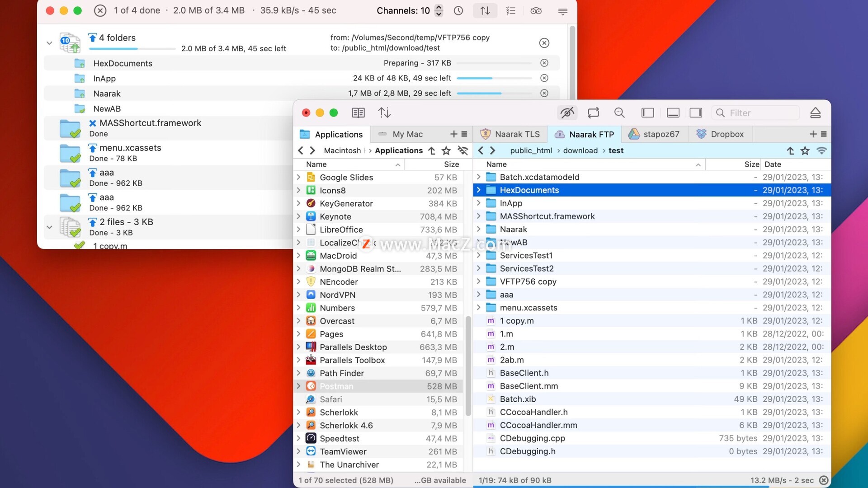Click the 4 folders overall progress bar
This screenshot has width=868, height=488.
point(132,48)
